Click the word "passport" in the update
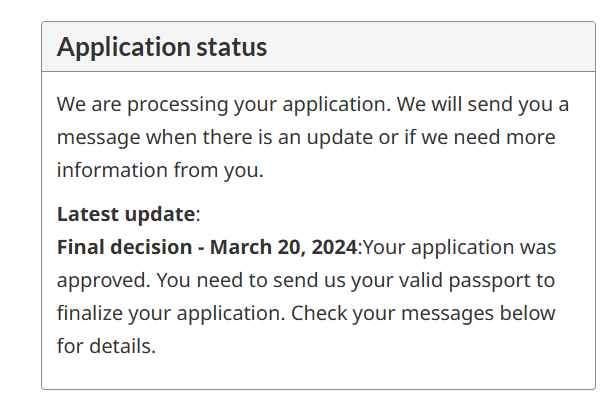Screen dimensions: 611x405 (506, 280)
